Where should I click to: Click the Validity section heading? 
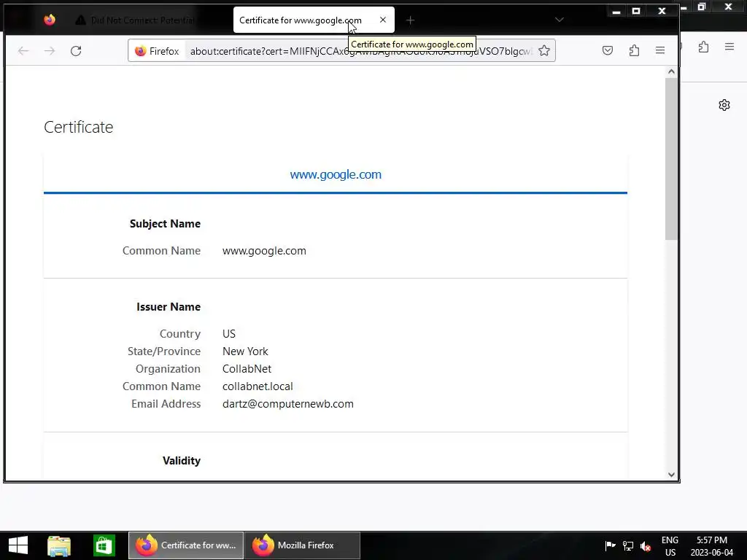182,461
